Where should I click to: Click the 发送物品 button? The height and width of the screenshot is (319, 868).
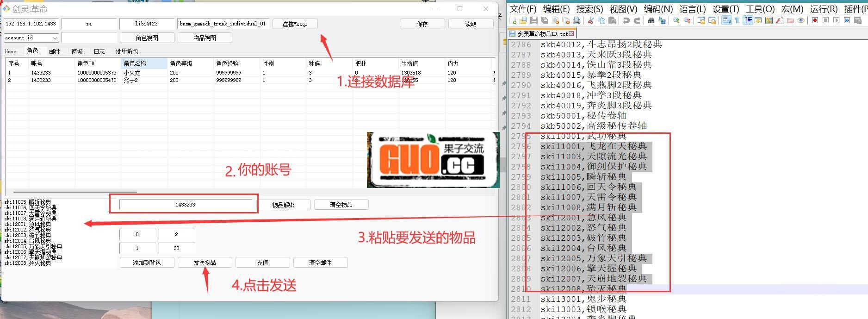205,263
